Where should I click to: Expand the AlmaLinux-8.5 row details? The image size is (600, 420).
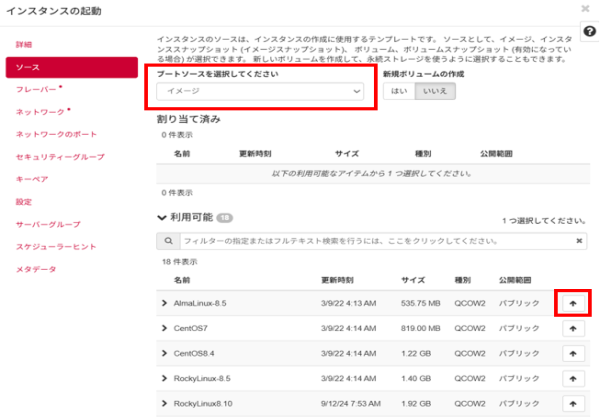(165, 302)
